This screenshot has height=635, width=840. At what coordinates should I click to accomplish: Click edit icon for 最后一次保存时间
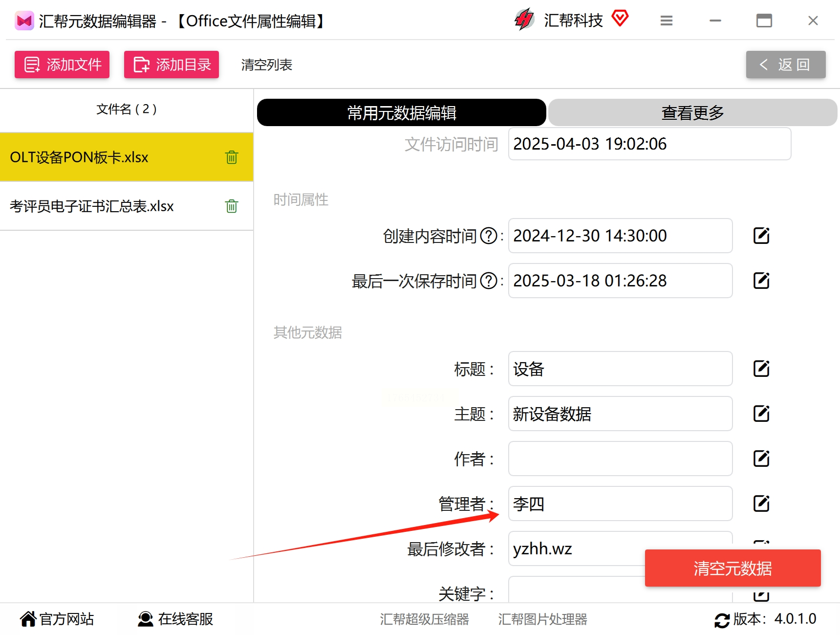pyautogui.click(x=761, y=281)
